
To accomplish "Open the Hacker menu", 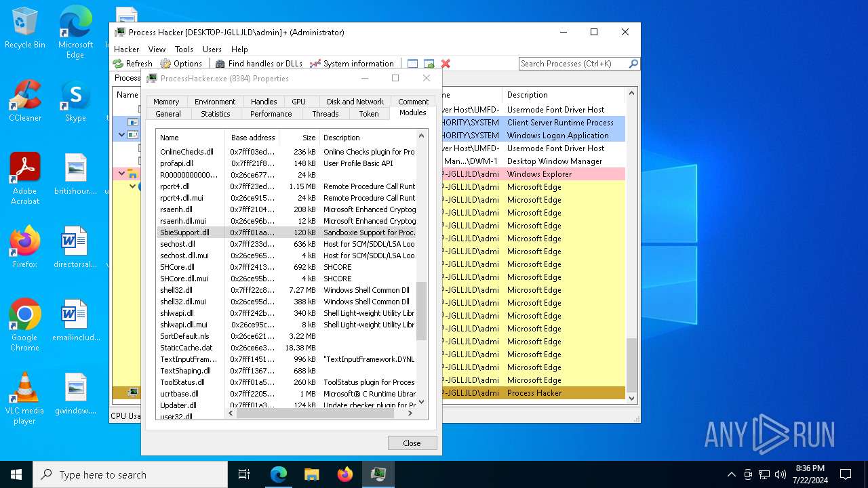I will 126,49.
